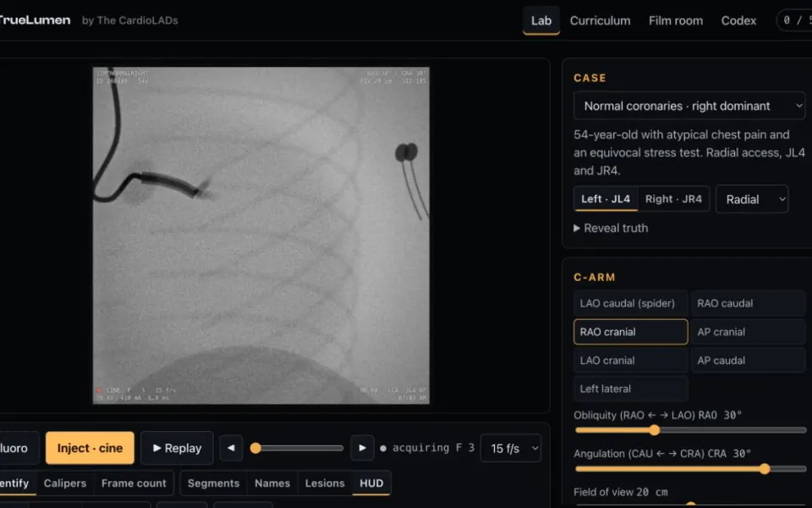Replay the cine run
The width and height of the screenshot is (812, 508).
pyautogui.click(x=177, y=448)
